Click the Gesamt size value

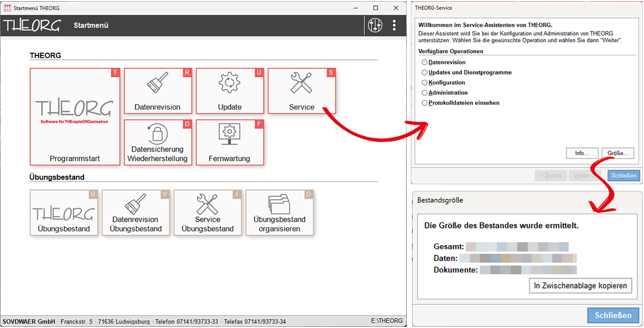click(517, 247)
